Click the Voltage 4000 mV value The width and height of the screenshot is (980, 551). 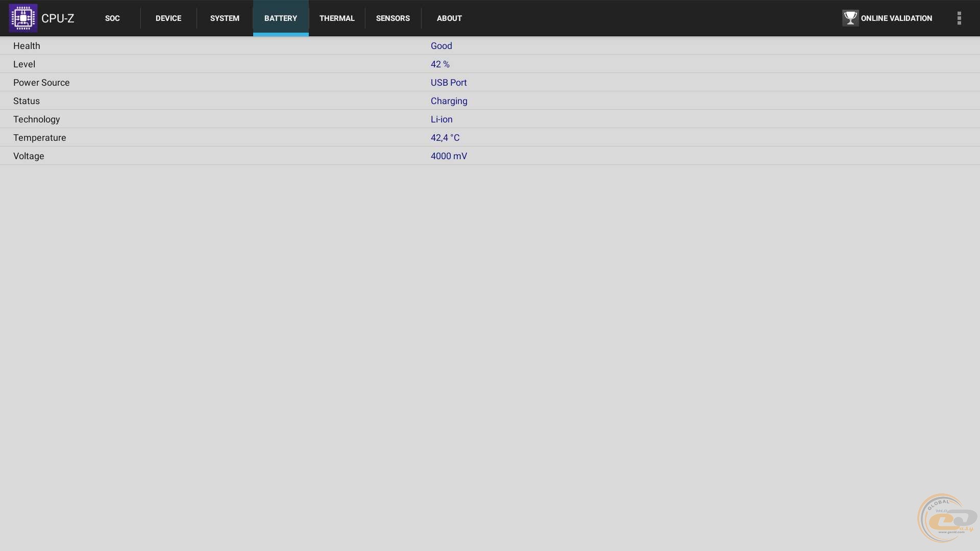click(449, 156)
